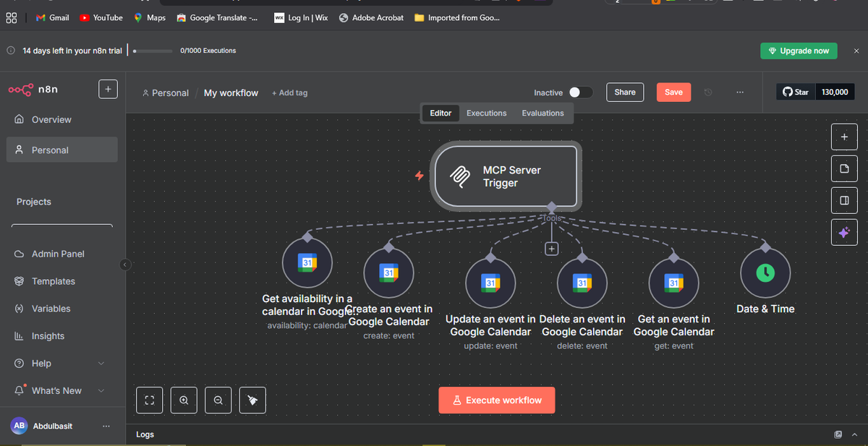This screenshot has width=868, height=446.
Task: Click the My workflow name field
Action: click(x=231, y=93)
